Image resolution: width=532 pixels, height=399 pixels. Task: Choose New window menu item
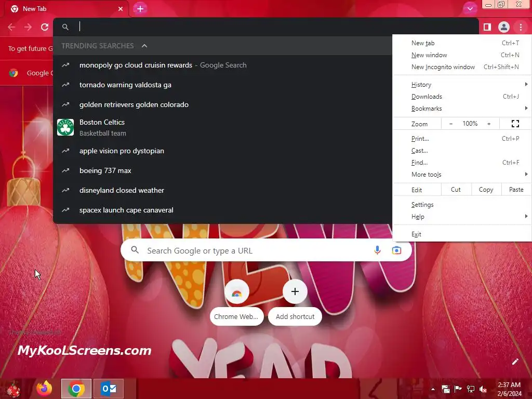click(462, 55)
